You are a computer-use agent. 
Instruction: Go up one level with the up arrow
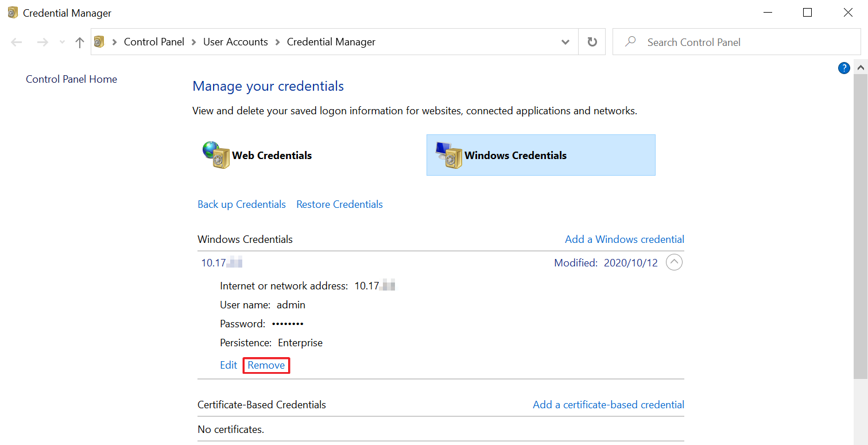(x=79, y=41)
